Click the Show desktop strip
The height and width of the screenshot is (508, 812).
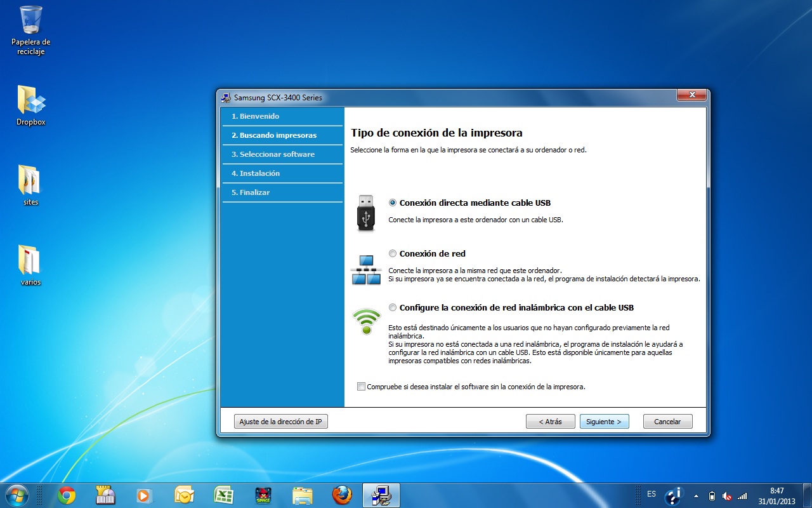pos(807,495)
